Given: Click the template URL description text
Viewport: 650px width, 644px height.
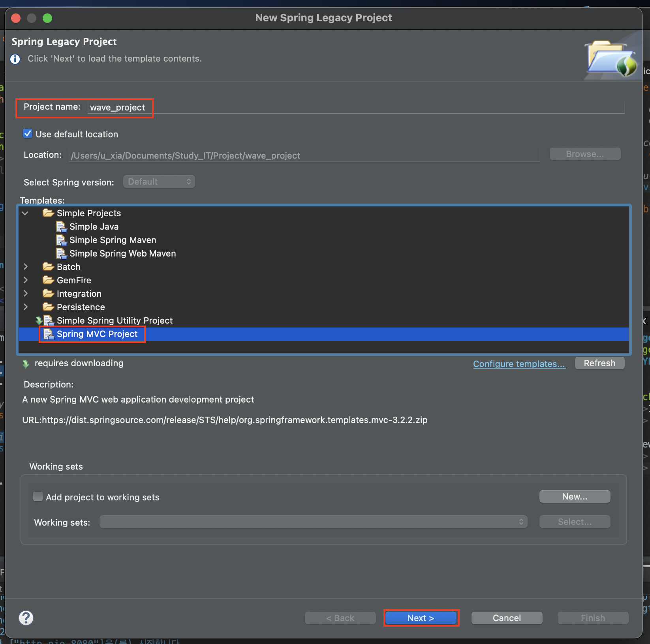Looking at the screenshot, I should coord(225,420).
